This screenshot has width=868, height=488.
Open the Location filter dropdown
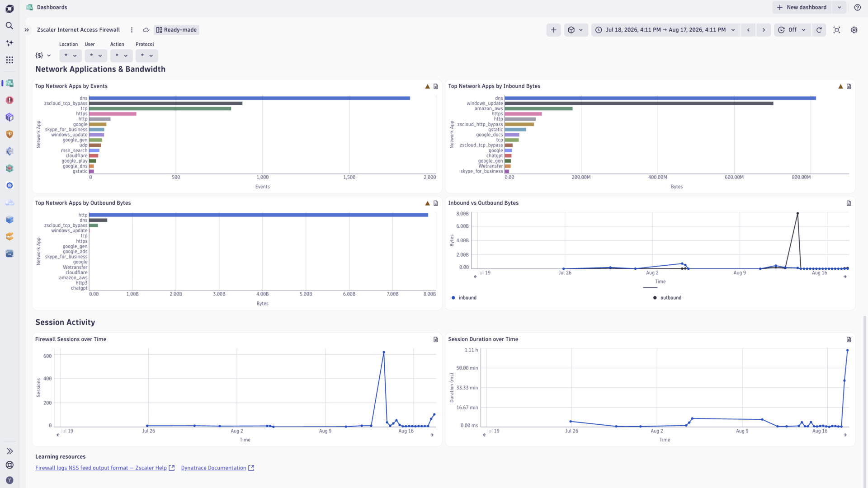coord(71,56)
